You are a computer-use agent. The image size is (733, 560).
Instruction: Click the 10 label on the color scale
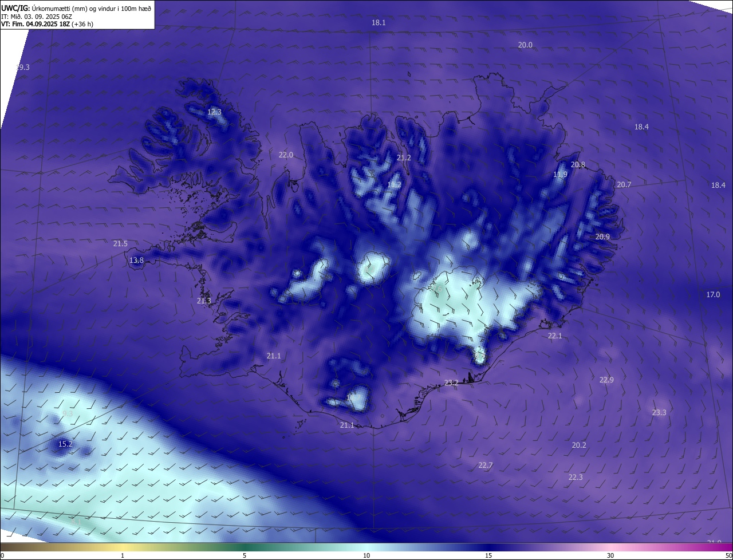(366, 556)
